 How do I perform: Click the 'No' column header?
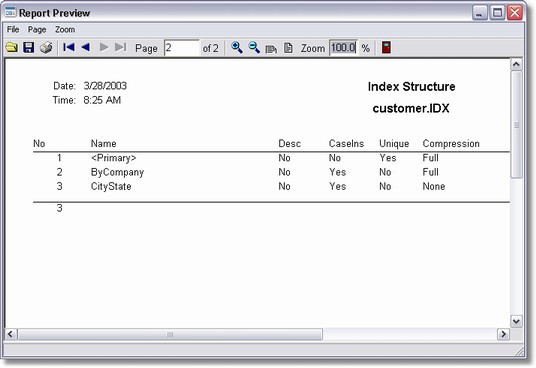coord(39,144)
